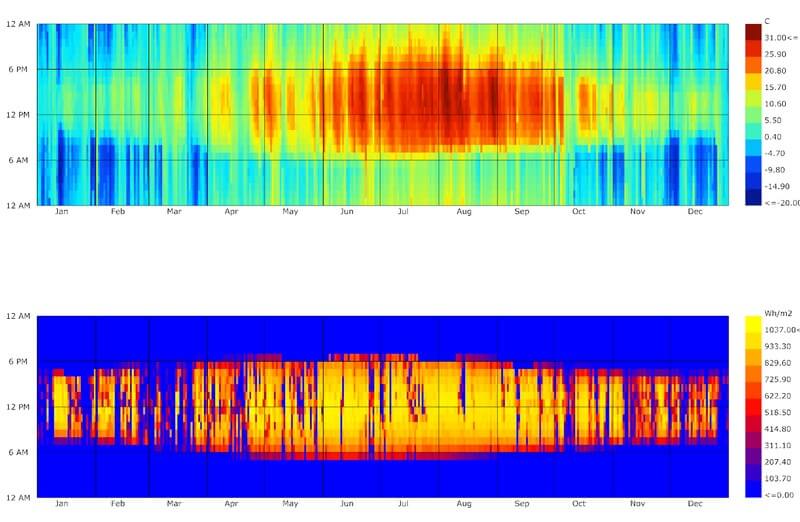Click the C unit label above the temperature legend
Image resolution: width=800 pixels, height=522 pixels.
[x=767, y=21]
